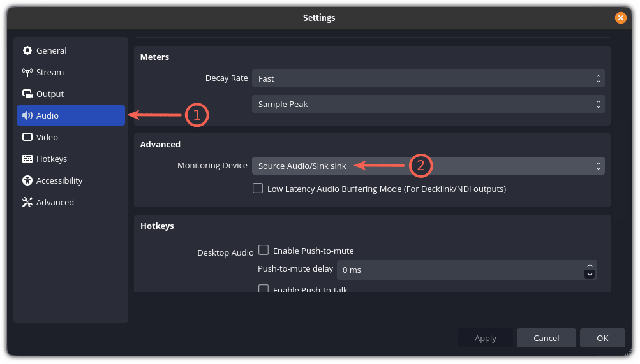Click the Advanced tools icon
This screenshot has height=364, width=640.
pyautogui.click(x=27, y=203)
